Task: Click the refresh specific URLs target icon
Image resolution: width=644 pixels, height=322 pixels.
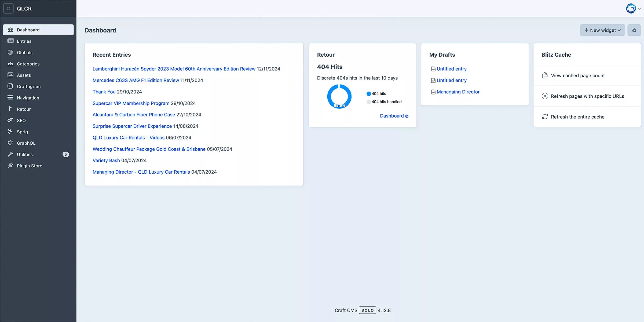Action: pos(545,96)
